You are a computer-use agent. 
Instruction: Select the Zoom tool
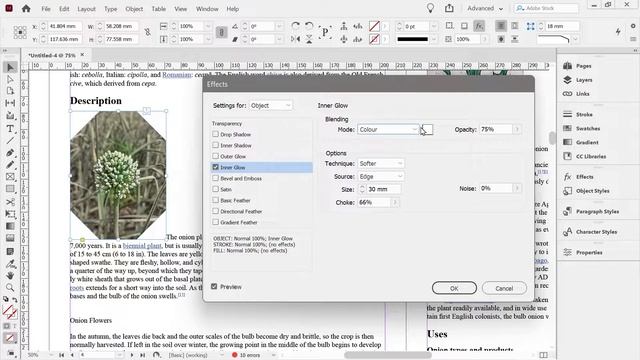coord(10,287)
